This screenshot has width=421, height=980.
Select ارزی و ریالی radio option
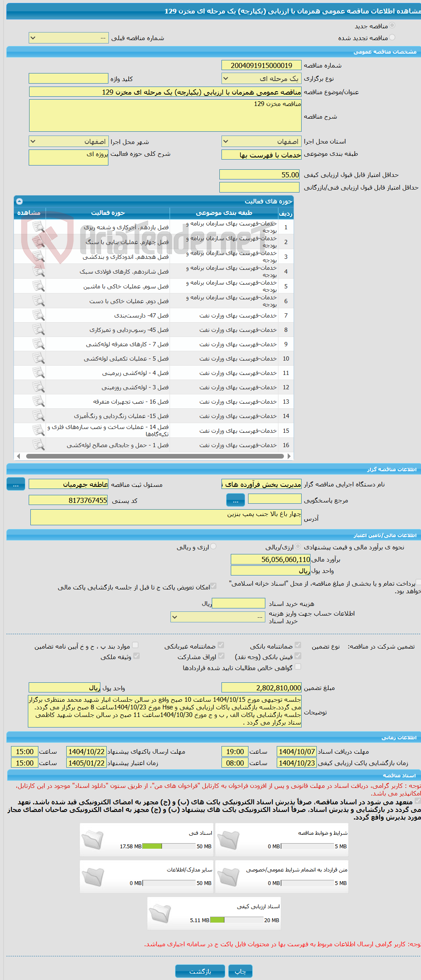click(x=213, y=546)
